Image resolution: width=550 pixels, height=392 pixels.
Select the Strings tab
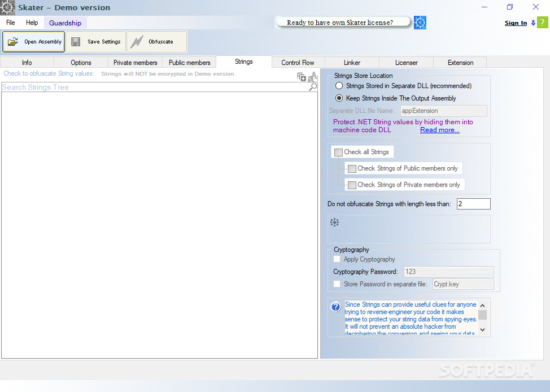pos(244,62)
